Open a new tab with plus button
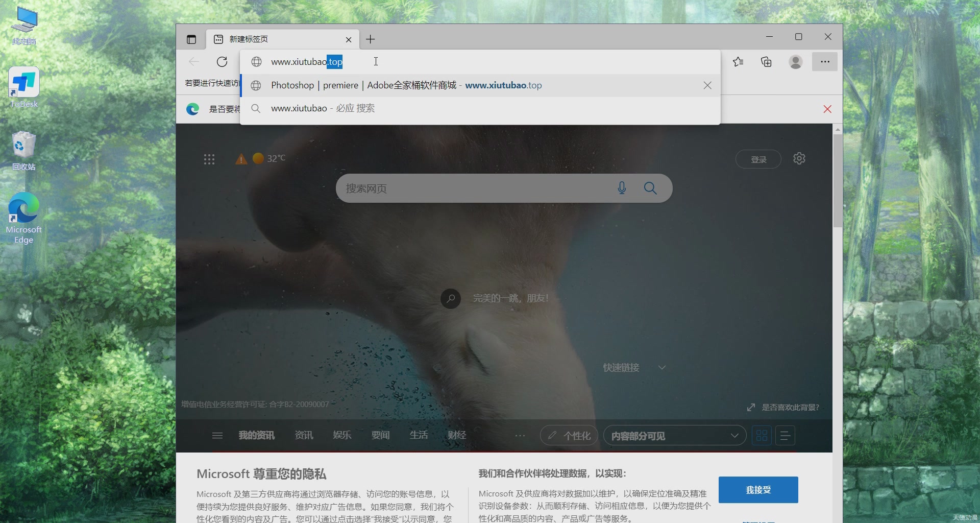The height and width of the screenshot is (523, 980). pyautogui.click(x=371, y=39)
